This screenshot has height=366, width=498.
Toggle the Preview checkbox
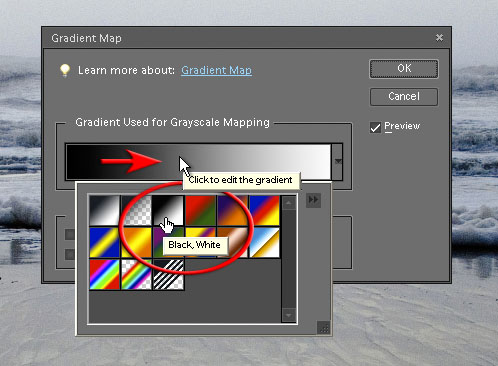pos(375,127)
